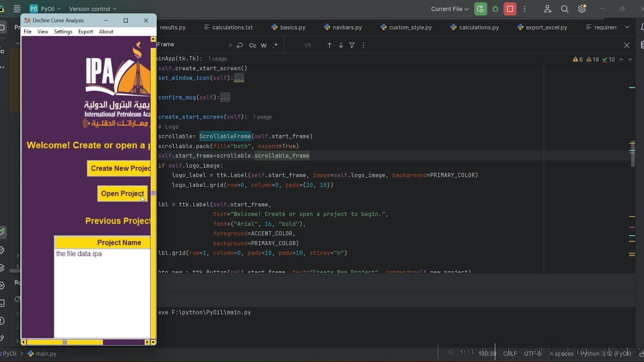This screenshot has width=644, height=362.
Task: Jump to next highlighted problem arrow
Action: (x=630, y=59)
